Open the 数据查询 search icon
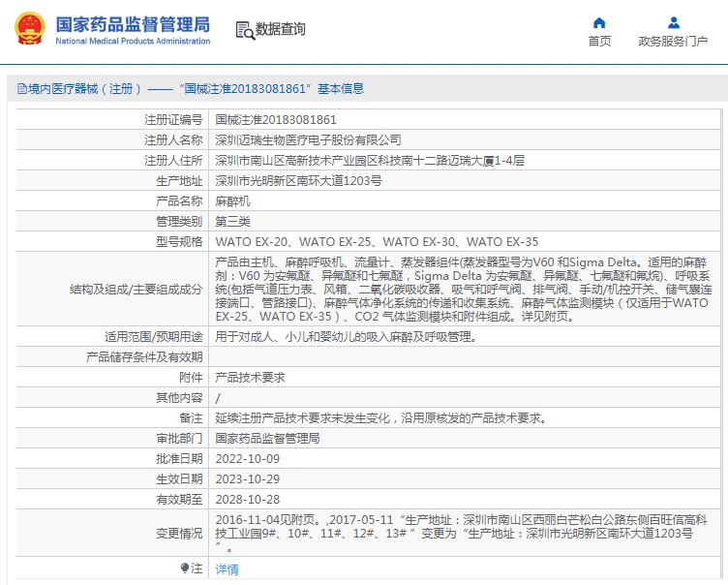This screenshot has width=728, height=585. 245,30
